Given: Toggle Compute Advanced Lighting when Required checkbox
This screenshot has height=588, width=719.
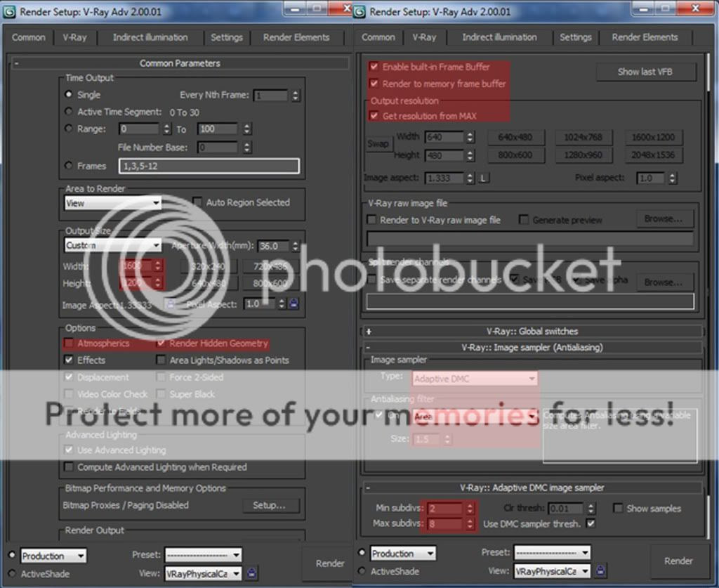Looking at the screenshot, I should point(69,467).
